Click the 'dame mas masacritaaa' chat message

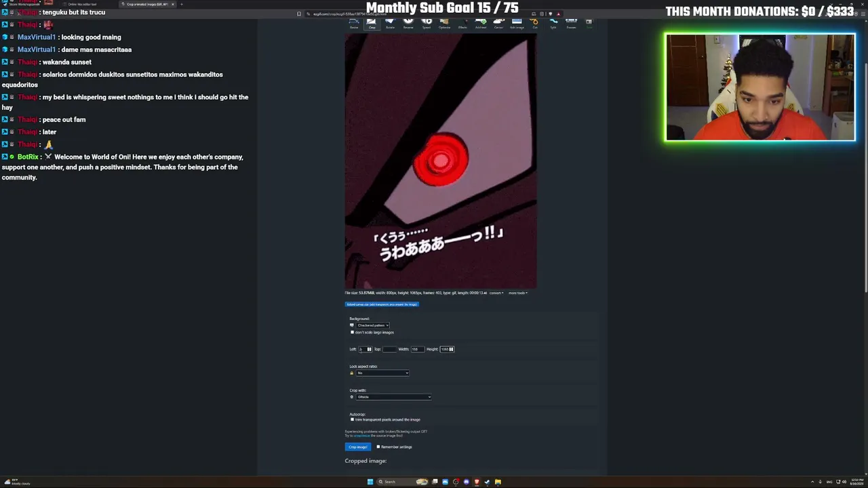(96, 49)
